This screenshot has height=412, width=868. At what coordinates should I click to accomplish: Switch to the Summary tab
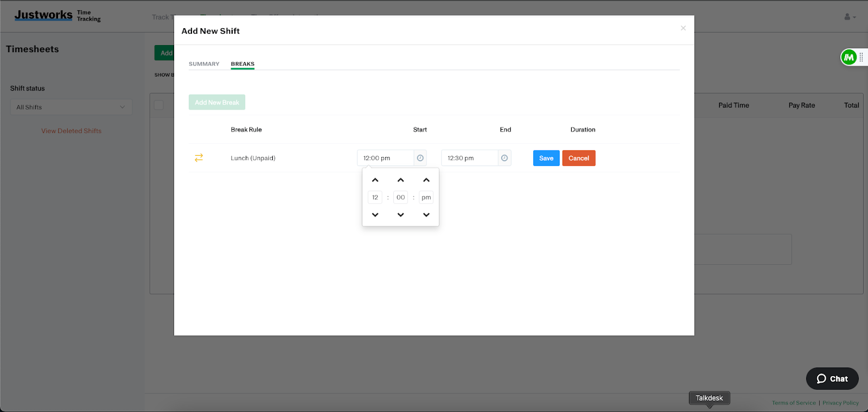(204, 64)
